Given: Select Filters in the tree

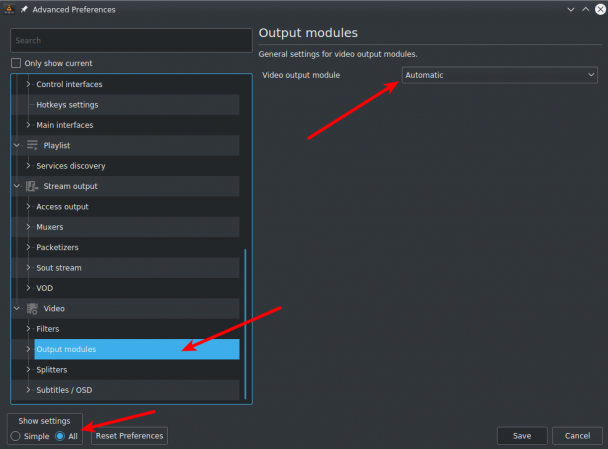Looking at the screenshot, I should pyautogui.click(x=47, y=329).
